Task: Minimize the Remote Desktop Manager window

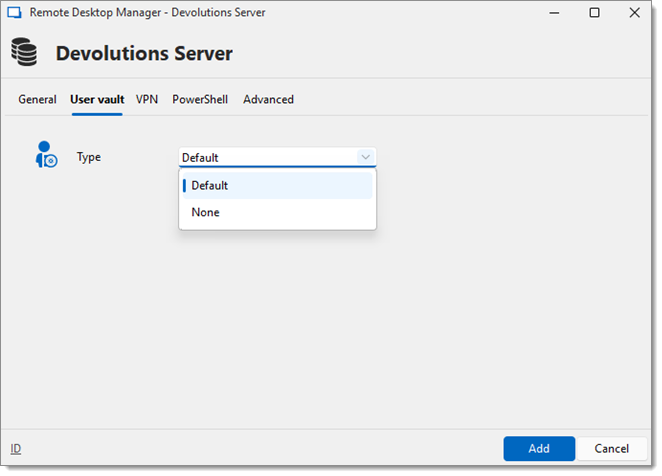Action: point(554,13)
